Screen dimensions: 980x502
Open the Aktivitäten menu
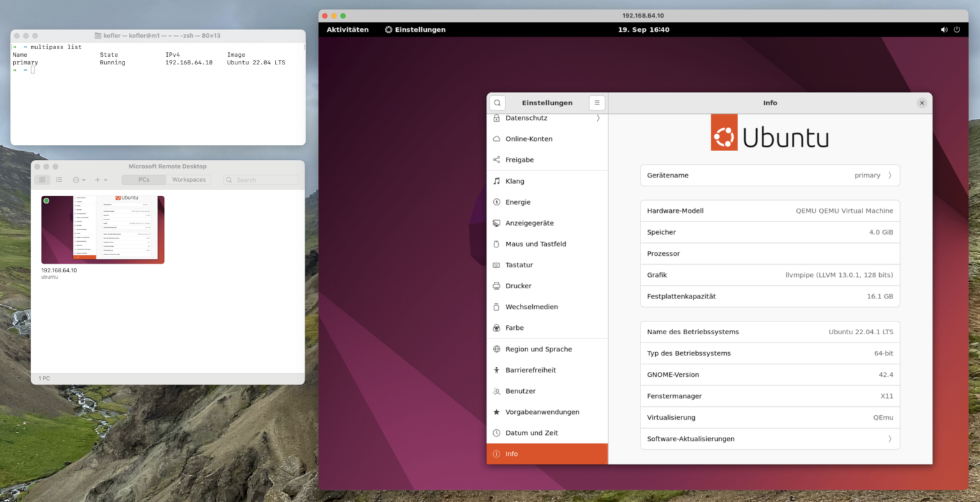(347, 29)
